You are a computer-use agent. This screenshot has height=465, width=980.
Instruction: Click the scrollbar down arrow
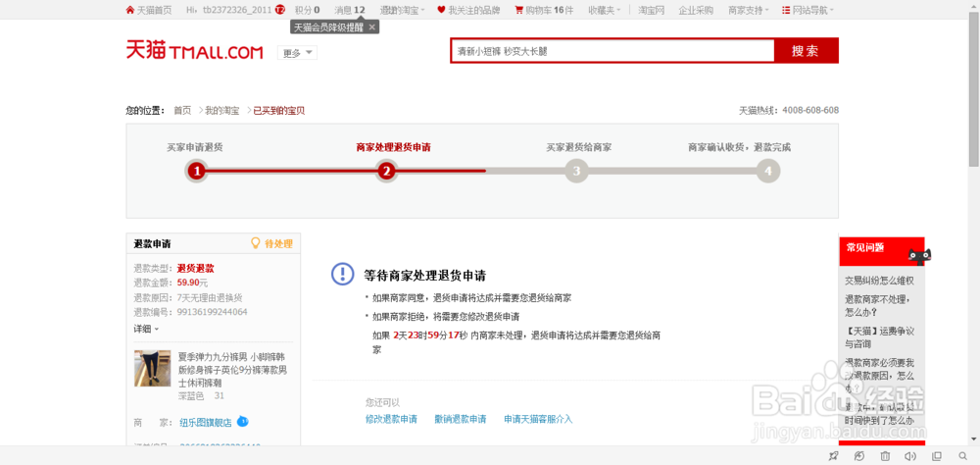coord(974,440)
